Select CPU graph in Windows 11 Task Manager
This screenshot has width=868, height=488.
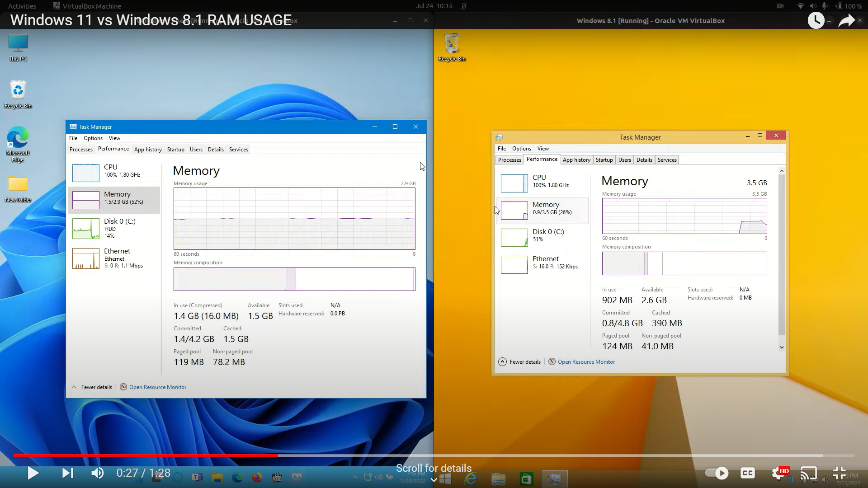[x=114, y=173]
